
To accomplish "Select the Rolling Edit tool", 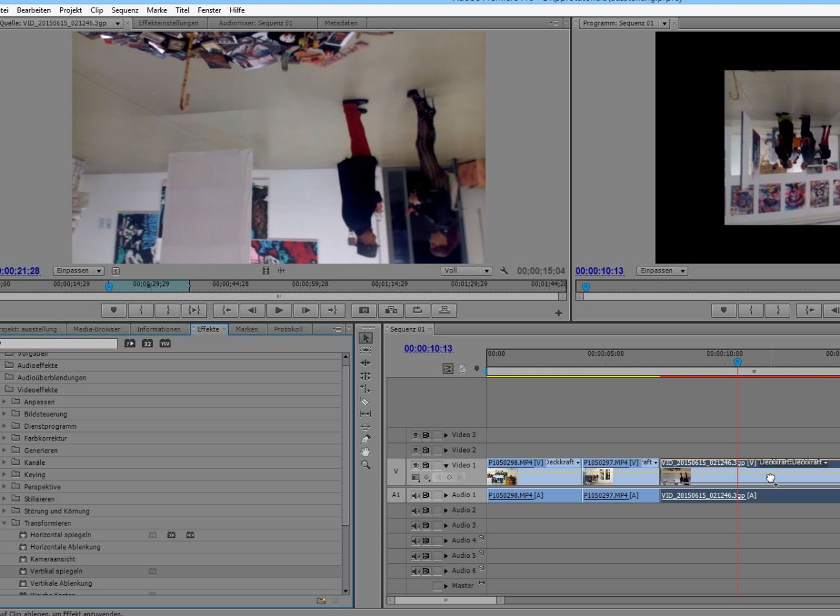I will [366, 375].
